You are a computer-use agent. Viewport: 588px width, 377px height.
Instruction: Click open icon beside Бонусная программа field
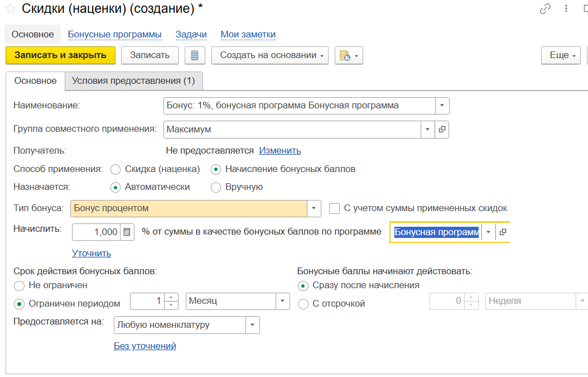pos(503,232)
